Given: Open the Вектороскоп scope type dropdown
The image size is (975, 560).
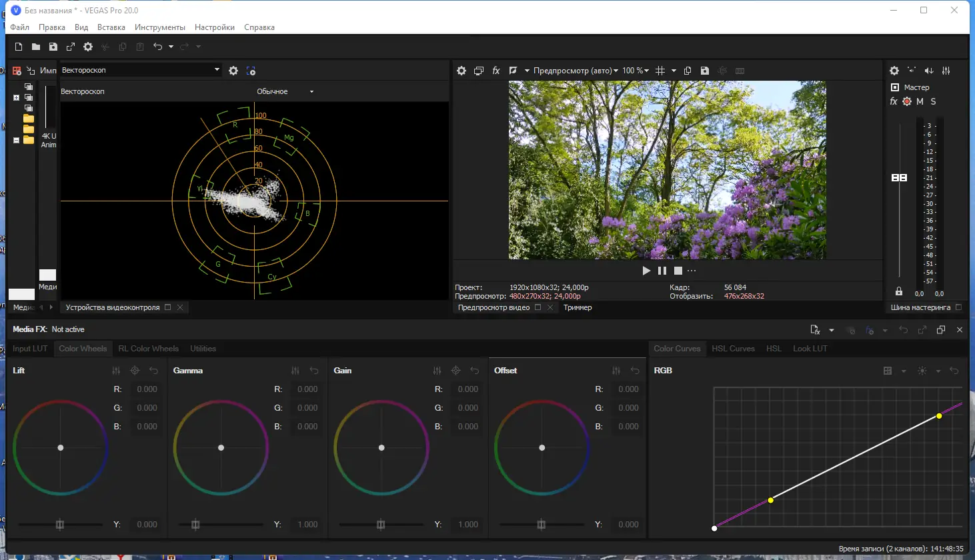Looking at the screenshot, I should coord(217,70).
